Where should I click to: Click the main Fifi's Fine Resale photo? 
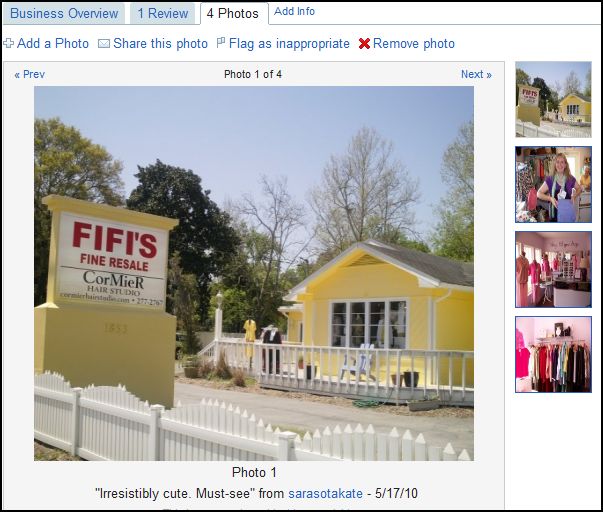(x=254, y=274)
